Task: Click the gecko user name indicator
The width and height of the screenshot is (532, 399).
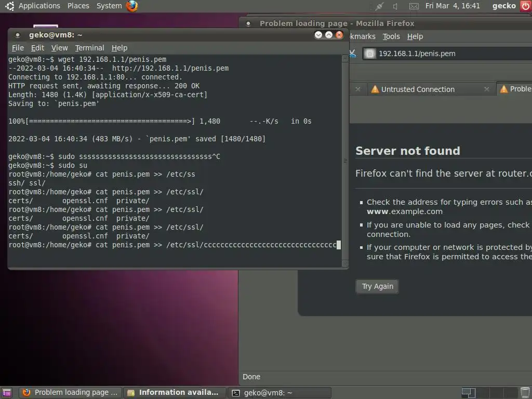Action: point(504,6)
